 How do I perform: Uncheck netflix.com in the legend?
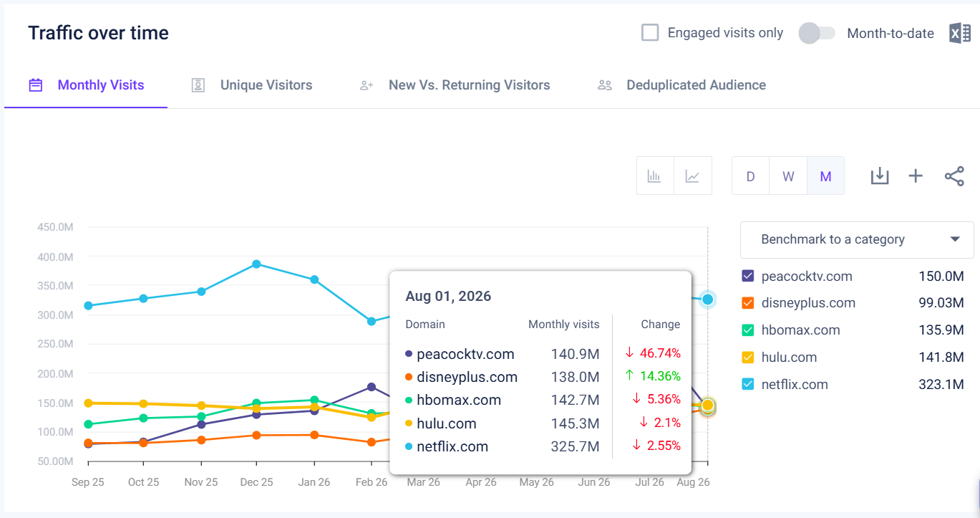pyautogui.click(x=748, y=384)
